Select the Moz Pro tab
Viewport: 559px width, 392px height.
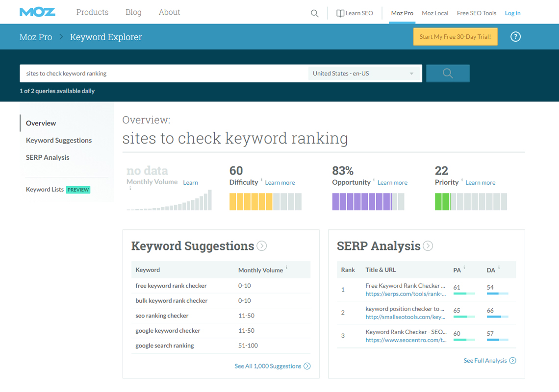(402, 13)
